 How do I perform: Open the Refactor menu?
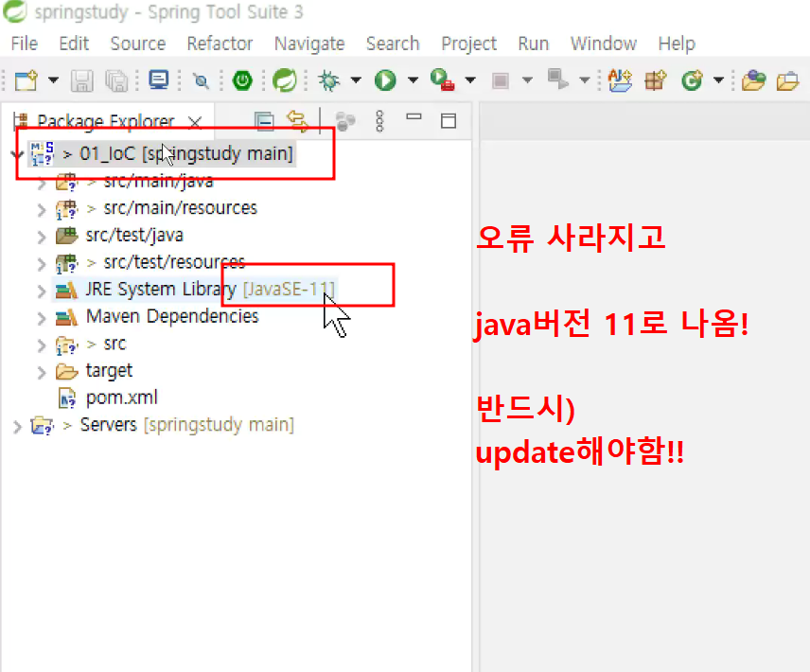tap(220, 44)
